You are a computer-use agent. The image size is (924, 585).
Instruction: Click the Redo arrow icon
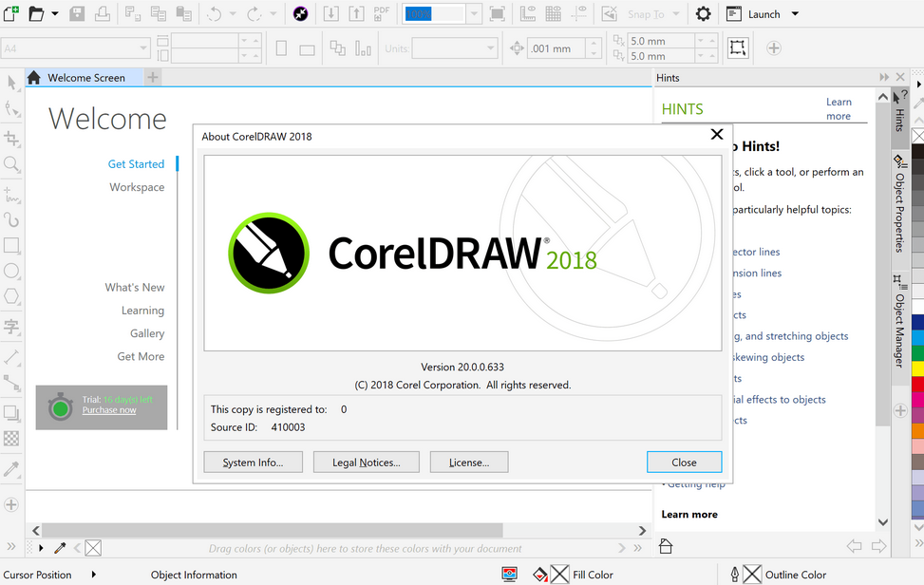pos(254,14)
